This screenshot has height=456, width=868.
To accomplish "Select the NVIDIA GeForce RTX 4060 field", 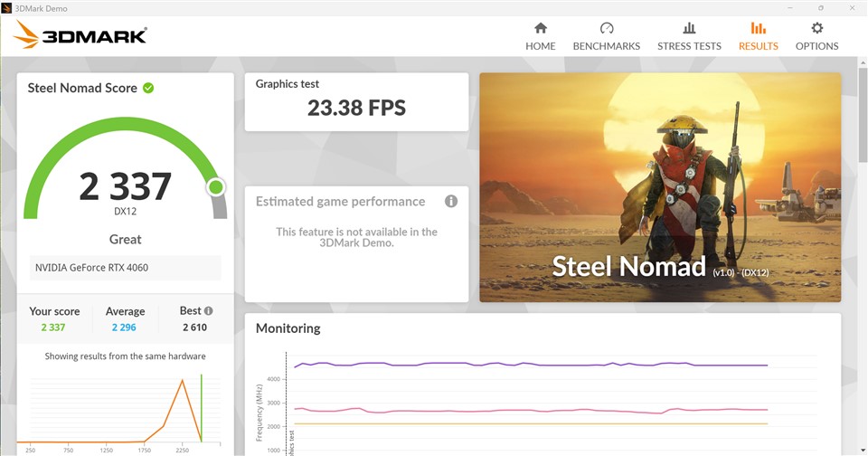I will pyautogui.click(x=125, y=268).
